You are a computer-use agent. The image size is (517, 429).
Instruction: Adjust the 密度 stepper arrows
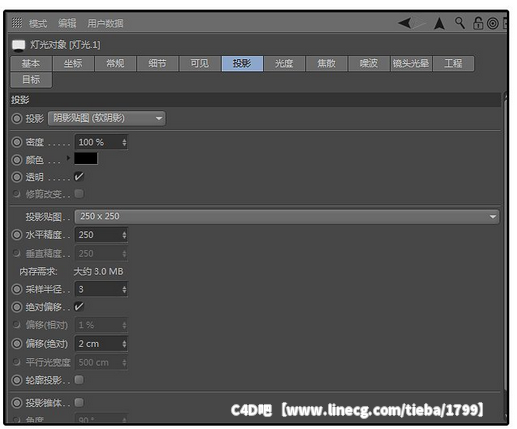(x=124, y=142)
